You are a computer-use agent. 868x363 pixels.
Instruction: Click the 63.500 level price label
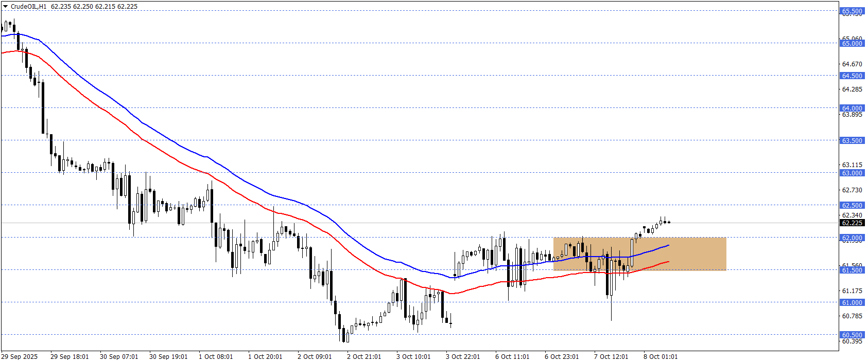click(852, 140)
